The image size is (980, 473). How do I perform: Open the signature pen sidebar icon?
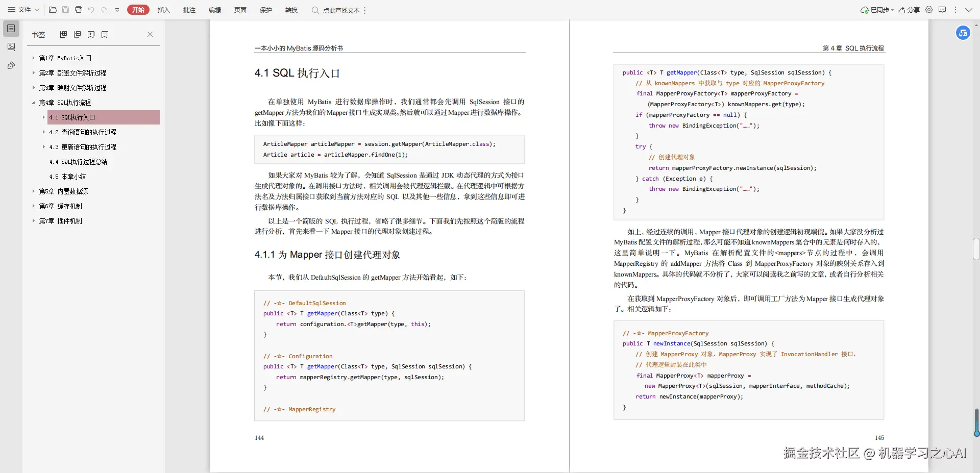coord(11,65)
